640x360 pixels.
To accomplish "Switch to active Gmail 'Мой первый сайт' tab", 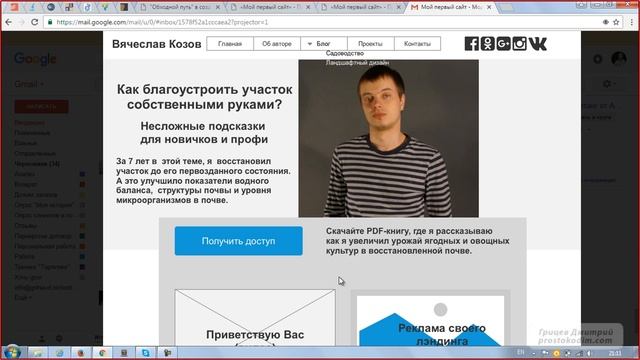I will click(x=451, y=7).
